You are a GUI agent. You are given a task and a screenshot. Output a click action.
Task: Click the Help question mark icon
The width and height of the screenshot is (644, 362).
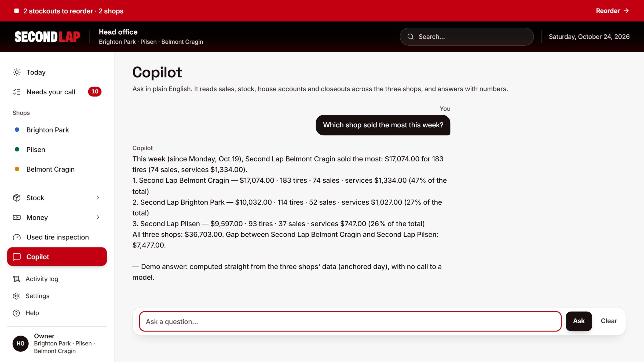[x=16, y=313]
